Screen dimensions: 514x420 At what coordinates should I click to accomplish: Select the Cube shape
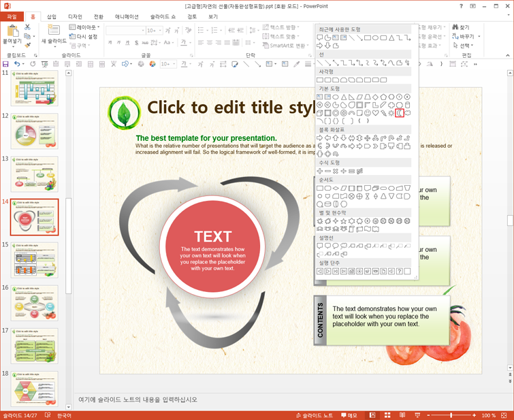tap(319, 113)
